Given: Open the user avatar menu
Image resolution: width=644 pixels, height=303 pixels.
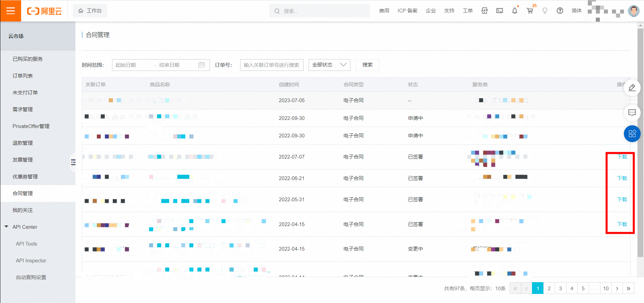Looking at the screenshot, I should point(634,11).
